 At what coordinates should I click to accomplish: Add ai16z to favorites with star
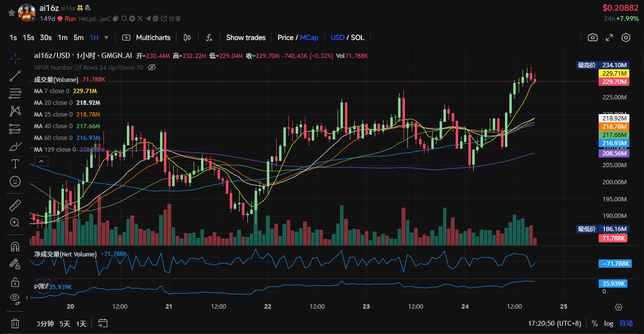11,13
